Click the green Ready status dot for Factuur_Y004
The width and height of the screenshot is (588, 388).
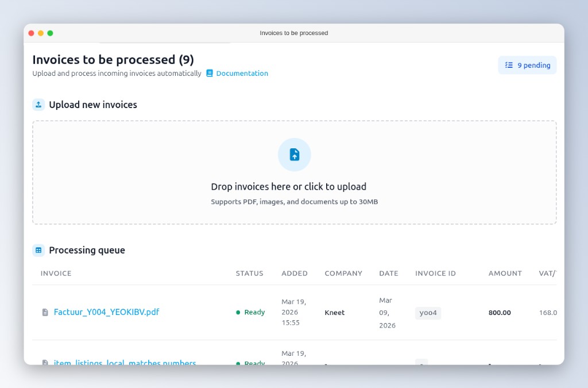(x=238, y=313)
